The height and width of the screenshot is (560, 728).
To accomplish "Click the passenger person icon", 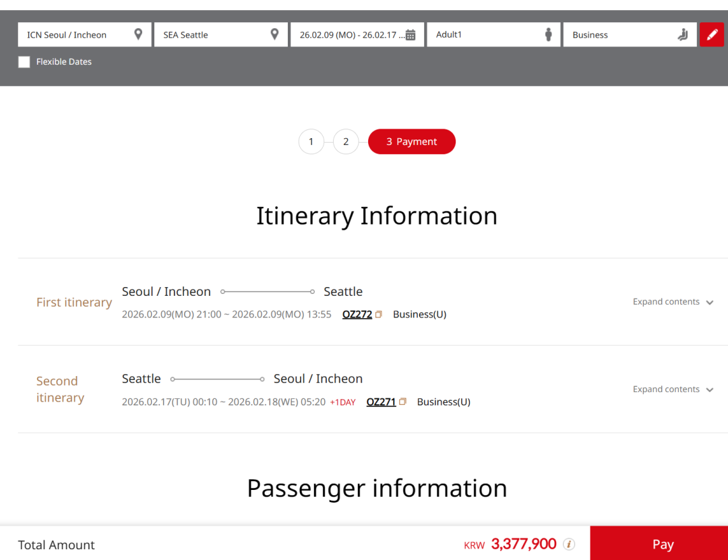I will point(548,34).
